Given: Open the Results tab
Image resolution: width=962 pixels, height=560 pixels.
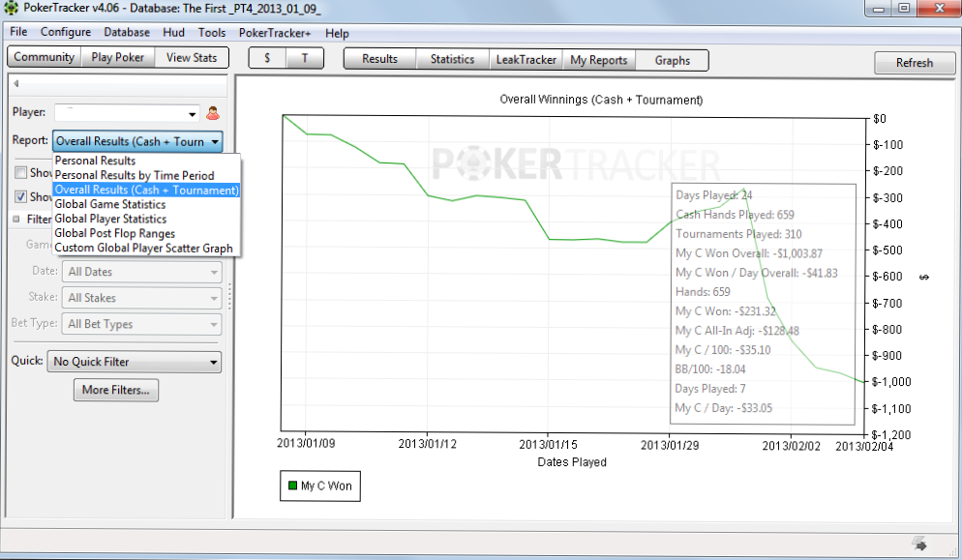Looking at the screenshot, I should (379, 59).
